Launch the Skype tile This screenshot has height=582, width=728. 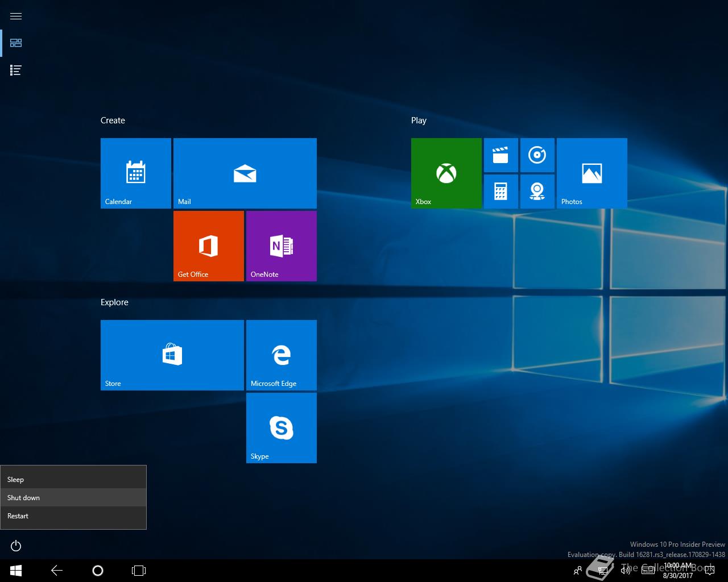281,427
